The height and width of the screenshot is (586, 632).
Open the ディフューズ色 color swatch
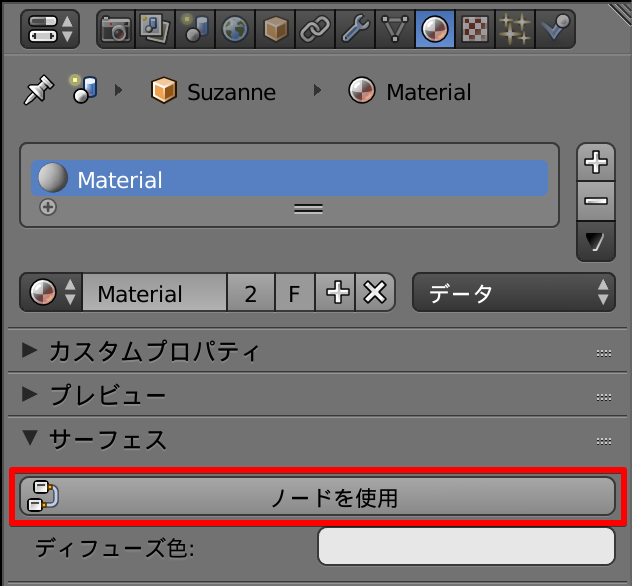466,547
